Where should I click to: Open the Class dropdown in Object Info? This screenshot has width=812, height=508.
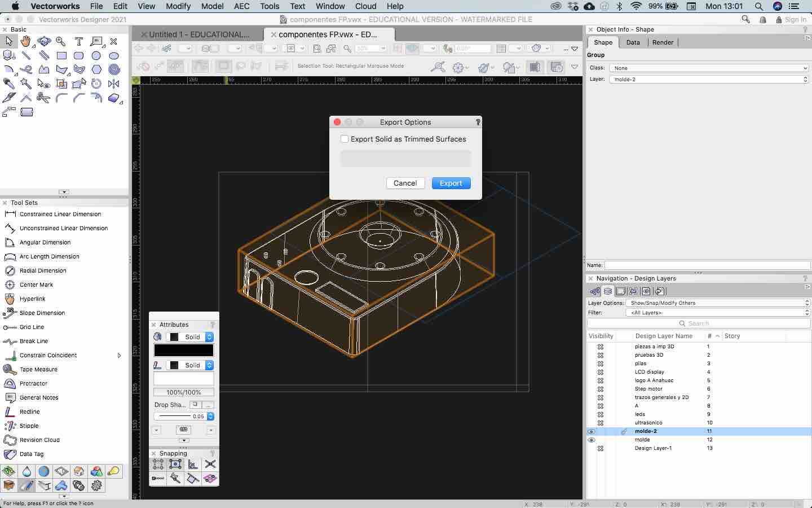tap(709, 68)
